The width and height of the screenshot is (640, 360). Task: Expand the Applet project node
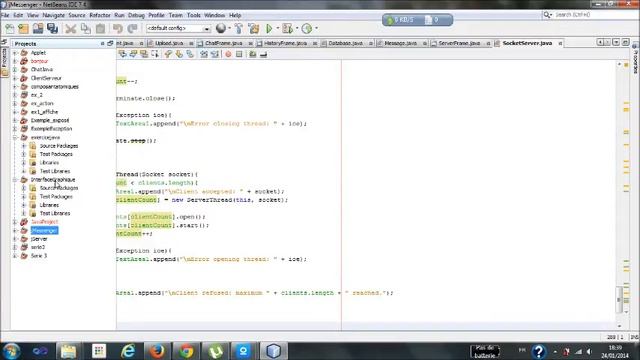tap(15, 53)
